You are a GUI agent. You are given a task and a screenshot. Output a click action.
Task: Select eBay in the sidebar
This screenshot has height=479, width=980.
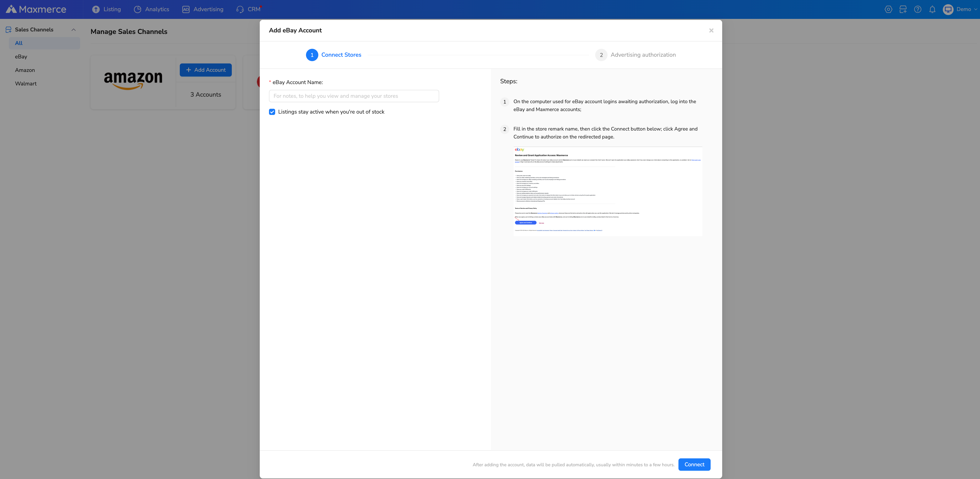point(45,56)
